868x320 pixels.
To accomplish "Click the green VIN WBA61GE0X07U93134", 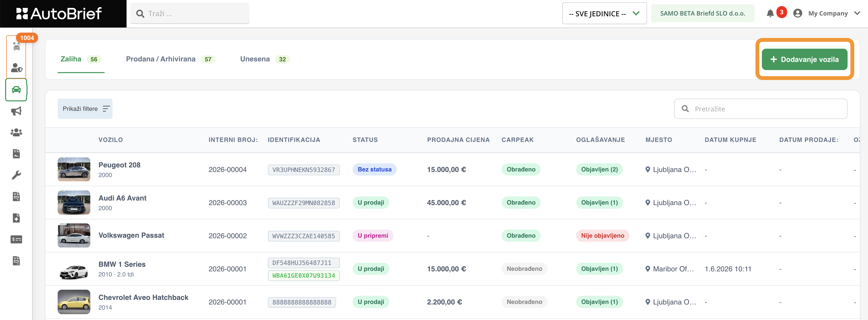I will 304,275.
